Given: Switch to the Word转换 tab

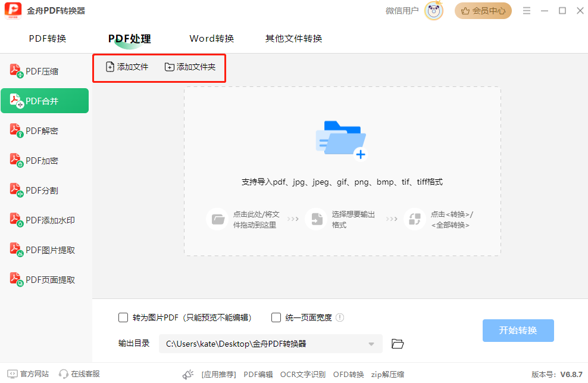Looking at the screenshot, I should click(211, 38).
